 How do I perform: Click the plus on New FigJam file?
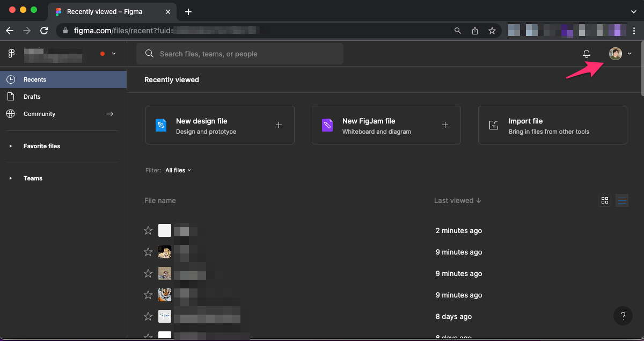445,125
